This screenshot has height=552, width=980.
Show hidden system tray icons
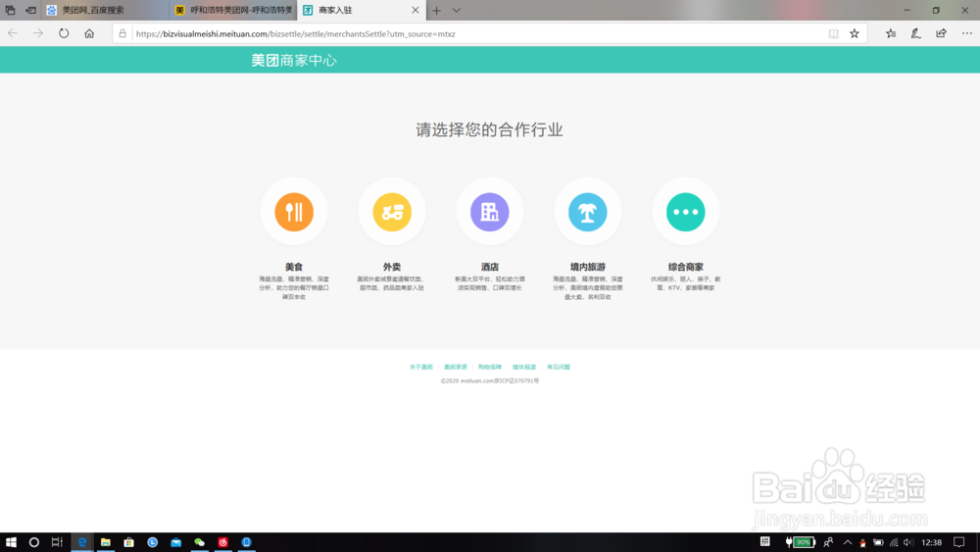pos(848,542)
